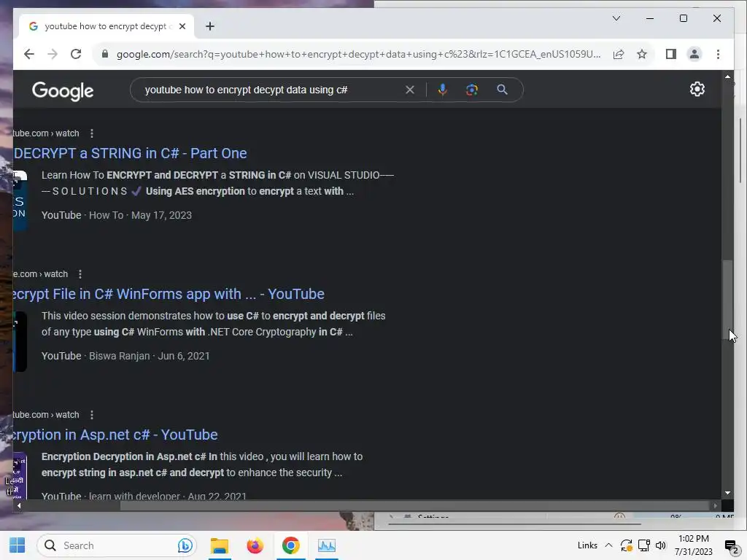Click the scroll up arrow
This screenshot has width=747, height=560.
(727, 77)
